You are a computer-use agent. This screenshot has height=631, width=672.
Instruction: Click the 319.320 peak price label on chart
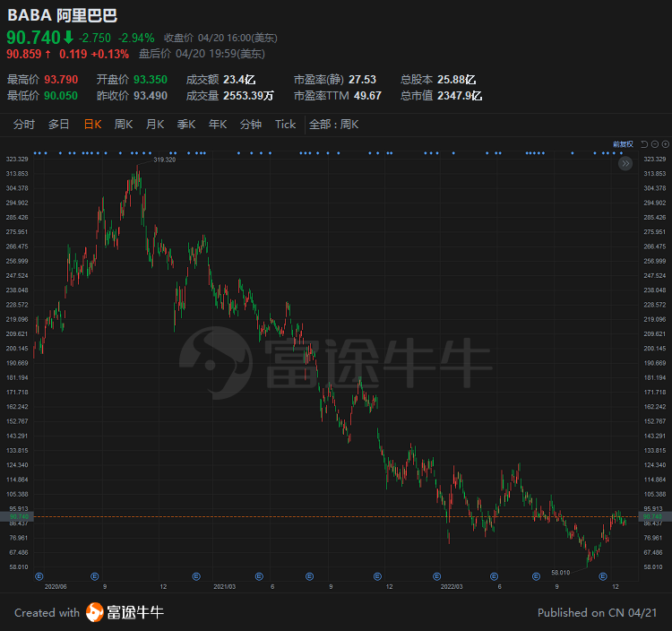point(165,160)
